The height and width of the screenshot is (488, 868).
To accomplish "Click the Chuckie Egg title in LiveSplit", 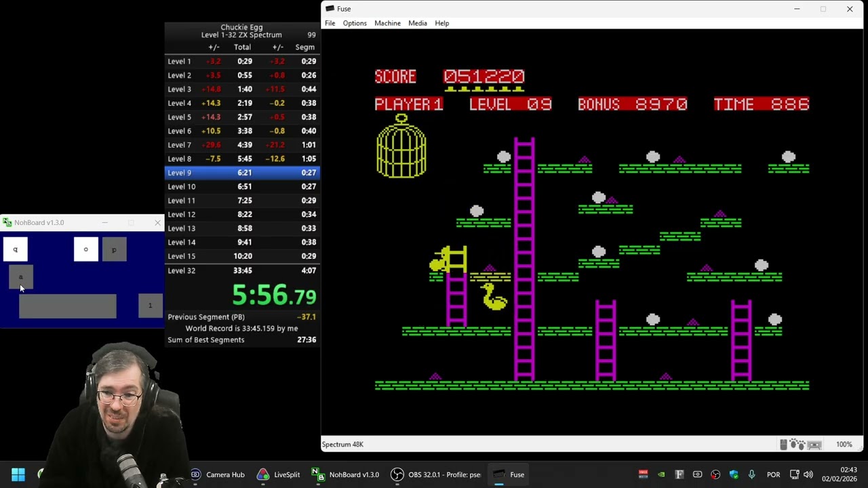I will (x=241, y=27).
